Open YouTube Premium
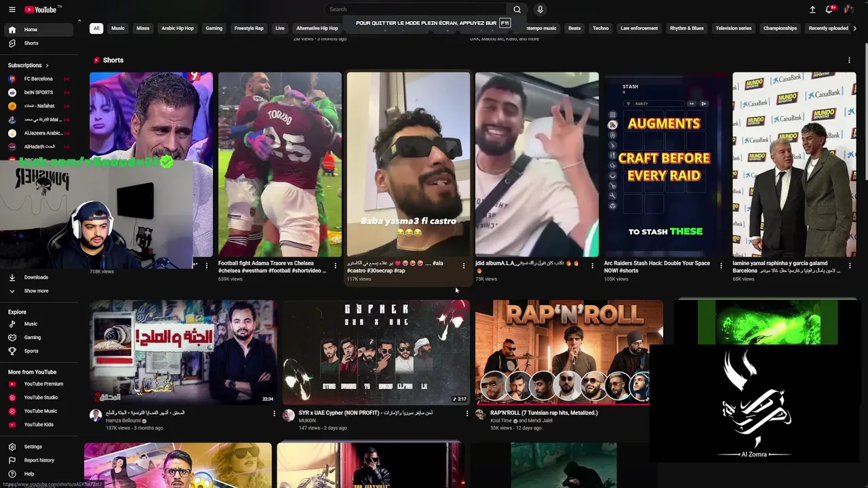This screenshot has width=868, height=488. [x=37, y=384]
